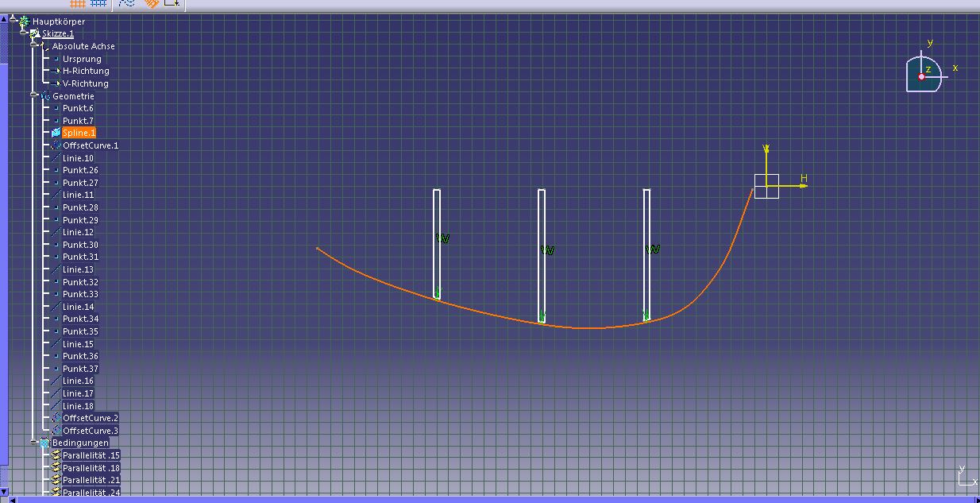Collapse the Absolute Achse node
The width and height of the screenshot is (980, 503).
(x=34, y=46)
